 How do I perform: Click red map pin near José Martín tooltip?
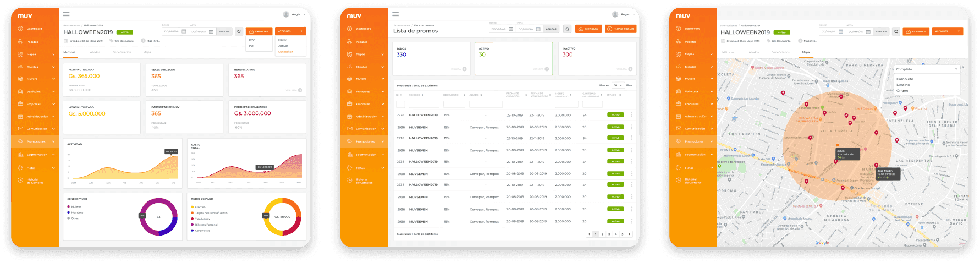877,165
